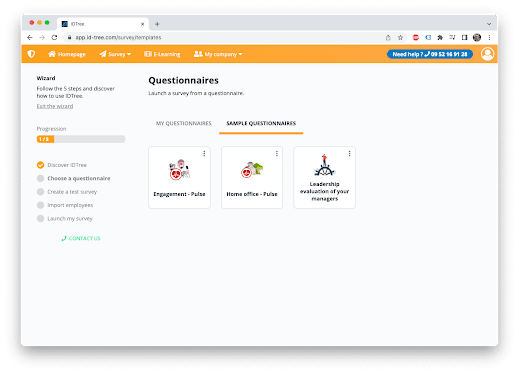Expand the Survey dropdown menu

pos(115,54)
